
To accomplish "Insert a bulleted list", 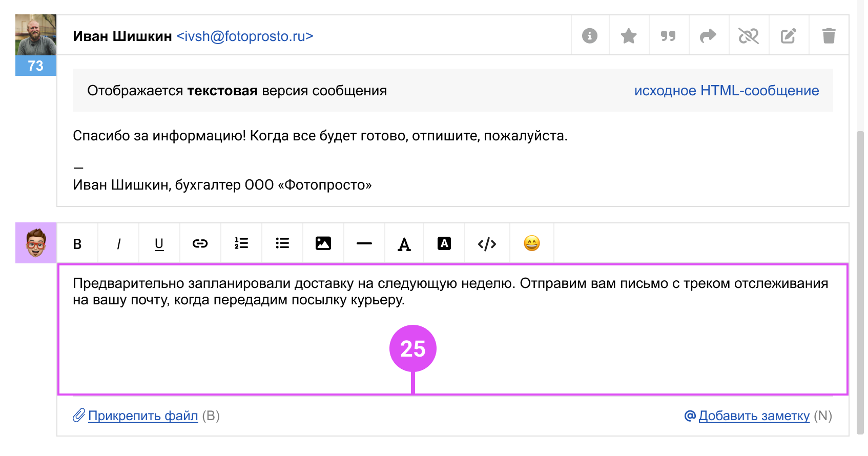I will click(282, 244).
